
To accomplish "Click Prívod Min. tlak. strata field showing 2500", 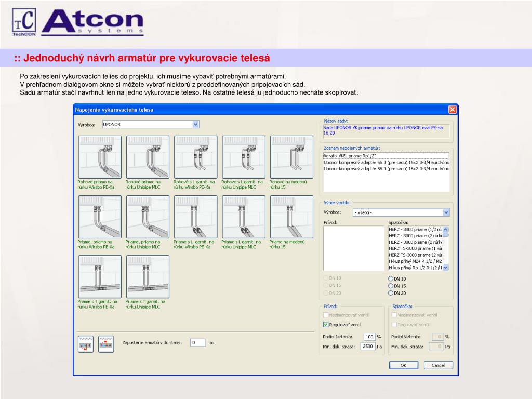I will tap(368, 347).
